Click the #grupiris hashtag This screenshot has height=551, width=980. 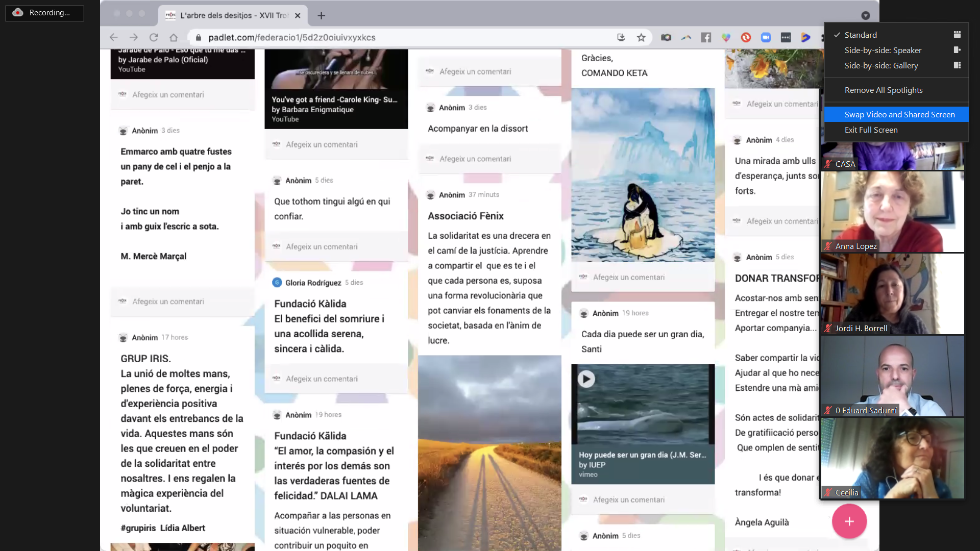[138, 528]
